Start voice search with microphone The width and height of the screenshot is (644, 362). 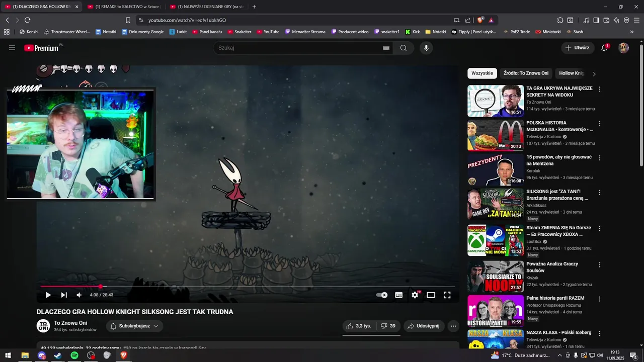pos(426,48)
